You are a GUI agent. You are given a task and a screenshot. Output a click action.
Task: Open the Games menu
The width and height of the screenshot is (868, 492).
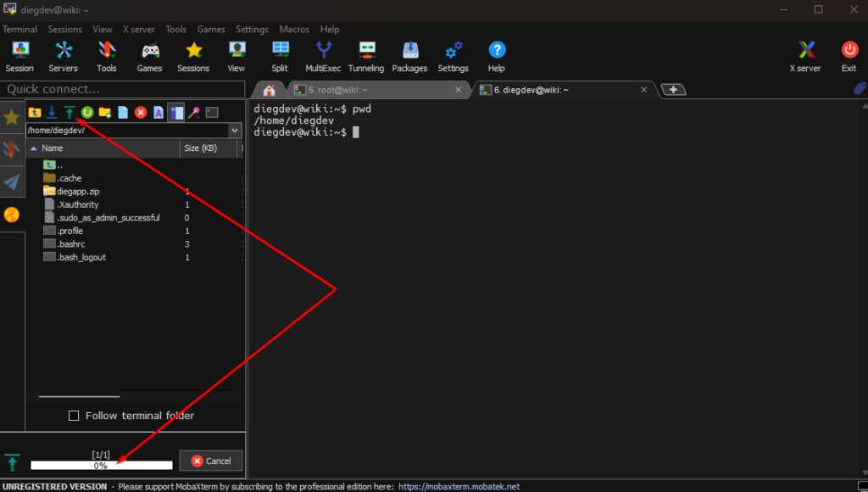click(x=211, y=30)
